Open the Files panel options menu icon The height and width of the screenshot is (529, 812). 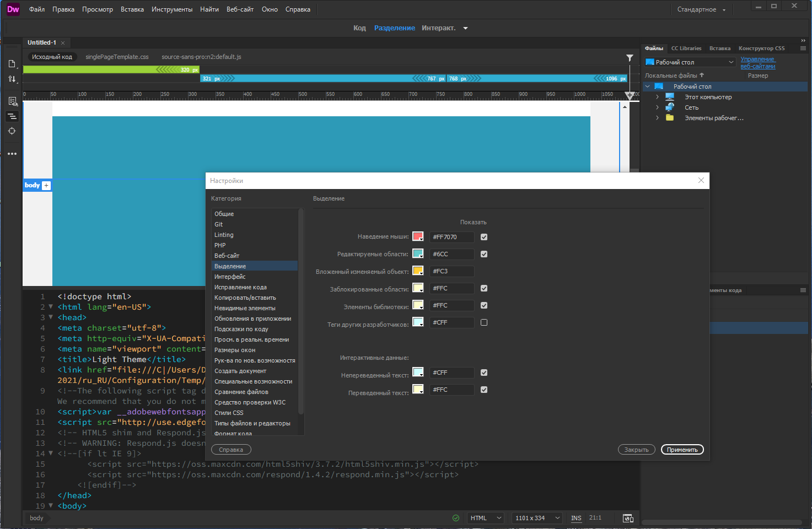coord(803,48)
